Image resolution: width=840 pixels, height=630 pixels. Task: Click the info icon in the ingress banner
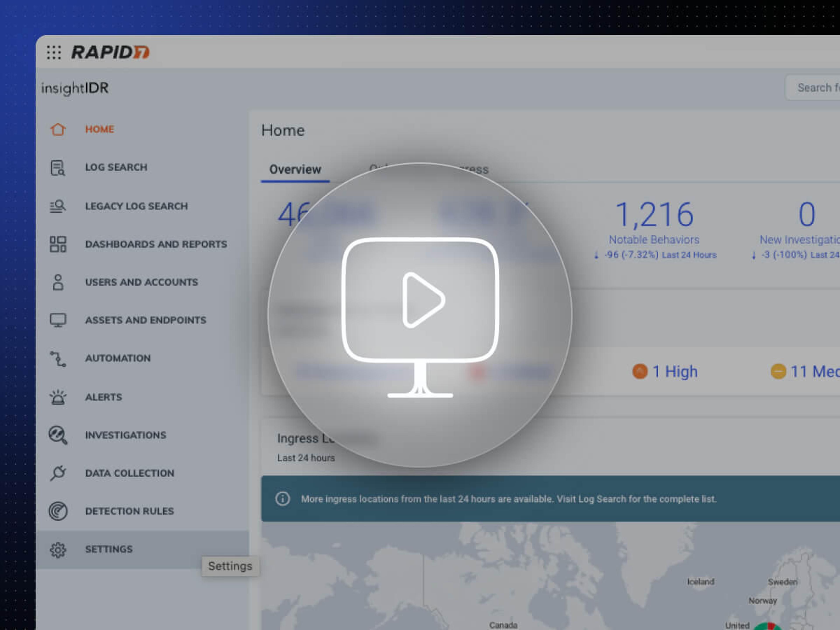tap(283, 499)
